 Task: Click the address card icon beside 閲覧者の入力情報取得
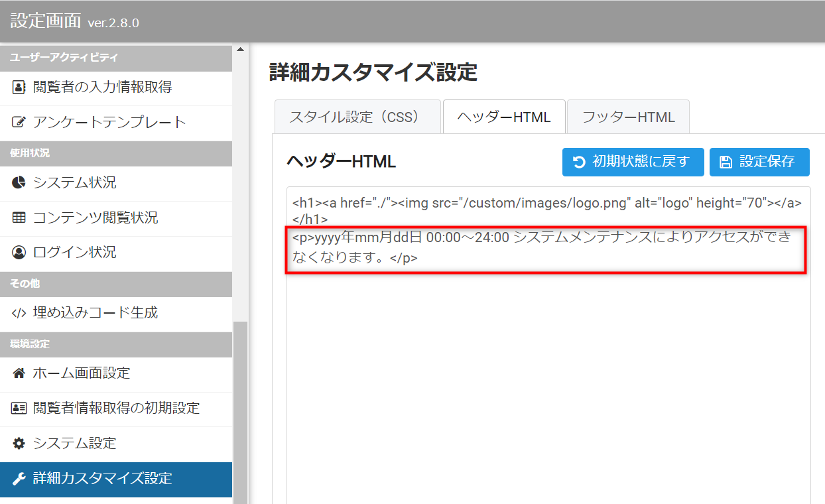tap(19, 87)
